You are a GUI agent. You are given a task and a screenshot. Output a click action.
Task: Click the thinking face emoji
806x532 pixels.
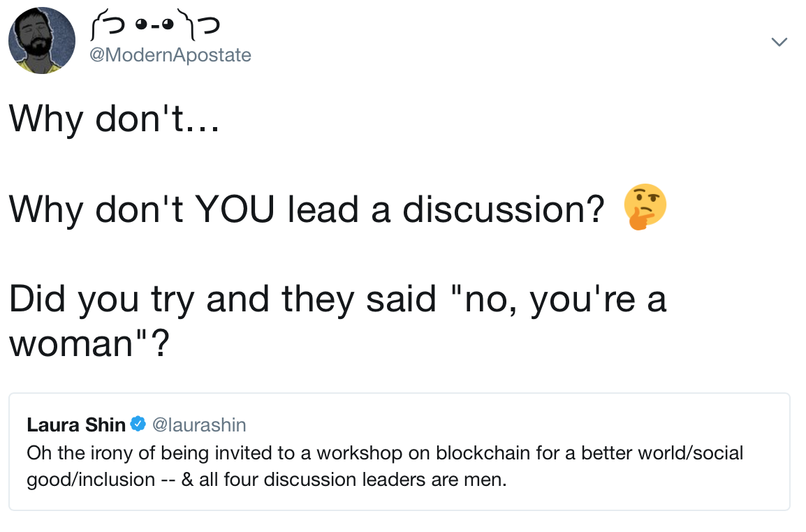click(x=646, y=208)
